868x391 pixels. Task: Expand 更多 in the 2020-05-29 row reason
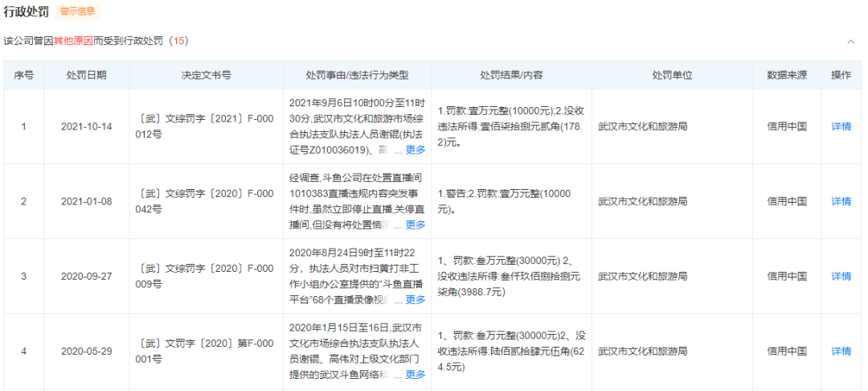416,374
